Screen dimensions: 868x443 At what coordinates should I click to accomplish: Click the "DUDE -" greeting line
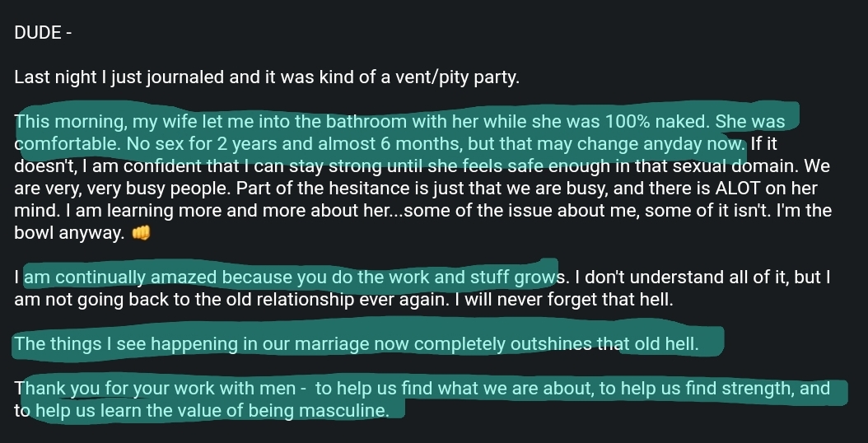point(44,33)
